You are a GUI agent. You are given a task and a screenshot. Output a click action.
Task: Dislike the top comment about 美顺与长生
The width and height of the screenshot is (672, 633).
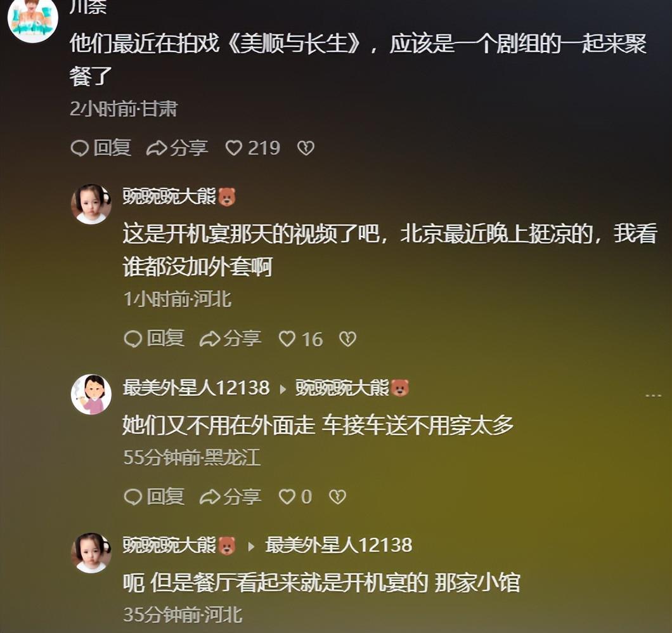(x=306, y=148)
